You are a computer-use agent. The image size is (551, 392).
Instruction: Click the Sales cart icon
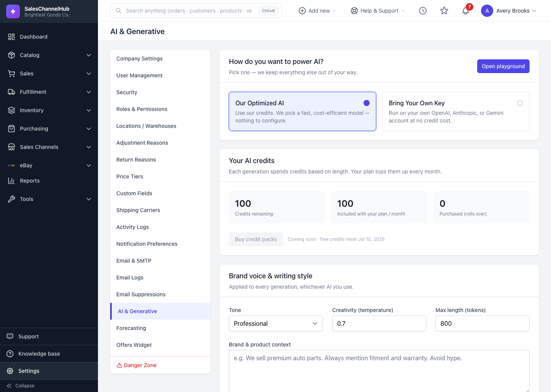pyautogui.click(x=11, y=73)
